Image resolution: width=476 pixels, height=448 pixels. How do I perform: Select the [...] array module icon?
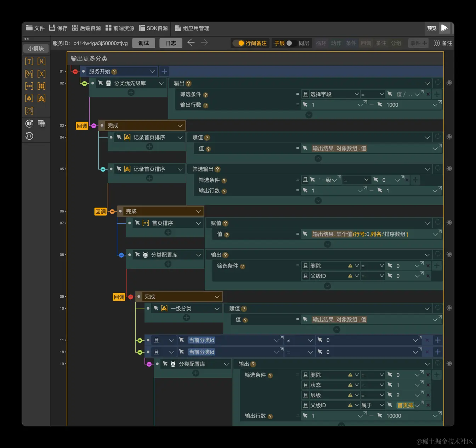pyautogui.click(x=29, y=86)
